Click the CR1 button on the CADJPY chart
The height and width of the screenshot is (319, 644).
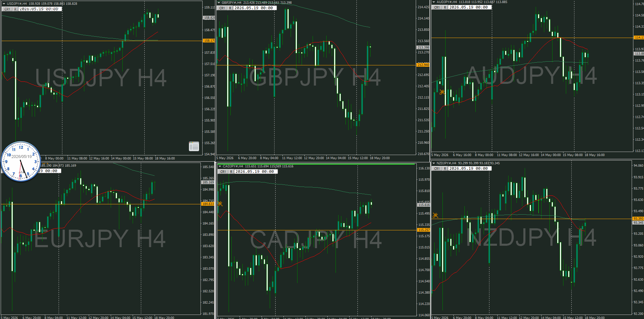point(223,171)
